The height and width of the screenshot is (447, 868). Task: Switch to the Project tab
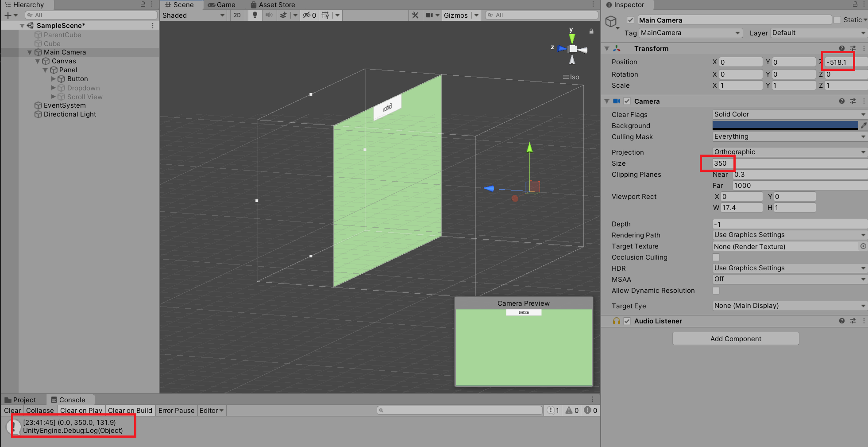click(x=23, y=399)
